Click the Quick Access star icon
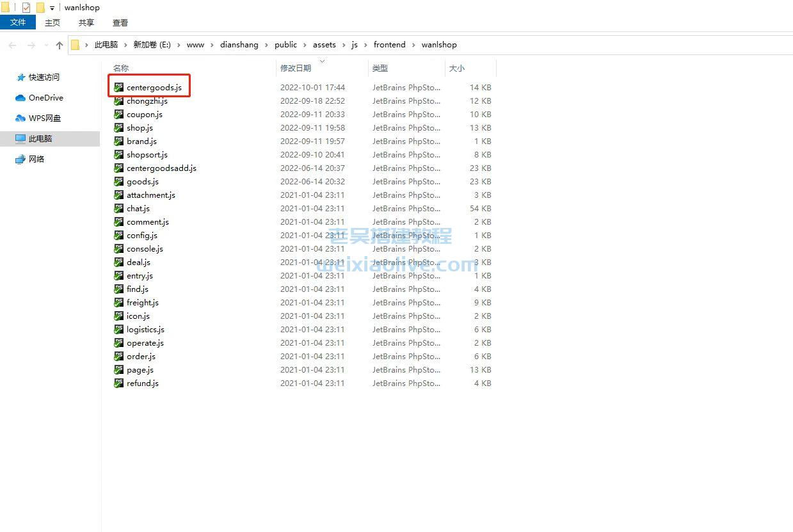 [x=20, y=77]
